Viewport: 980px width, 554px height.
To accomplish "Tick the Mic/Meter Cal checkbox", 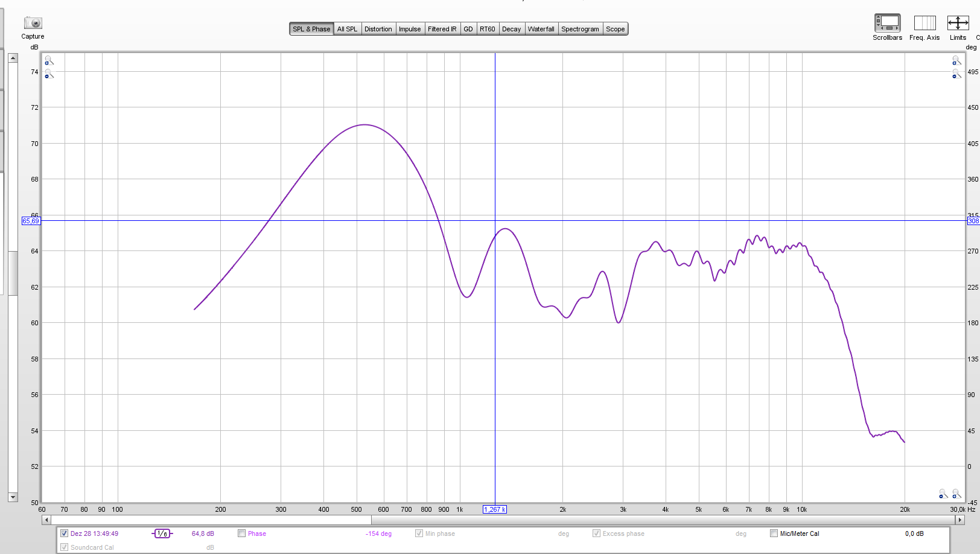I will 774,533.
